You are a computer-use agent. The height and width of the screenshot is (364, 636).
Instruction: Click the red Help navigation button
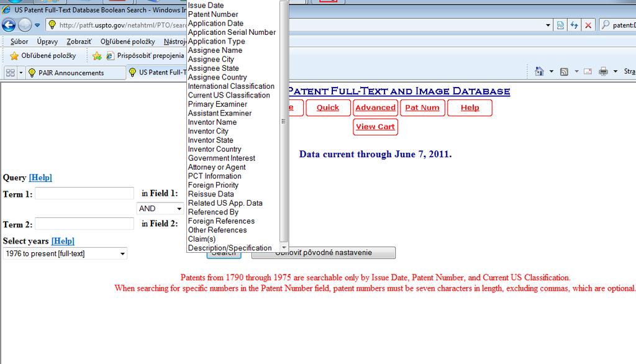tap(470, 107)
